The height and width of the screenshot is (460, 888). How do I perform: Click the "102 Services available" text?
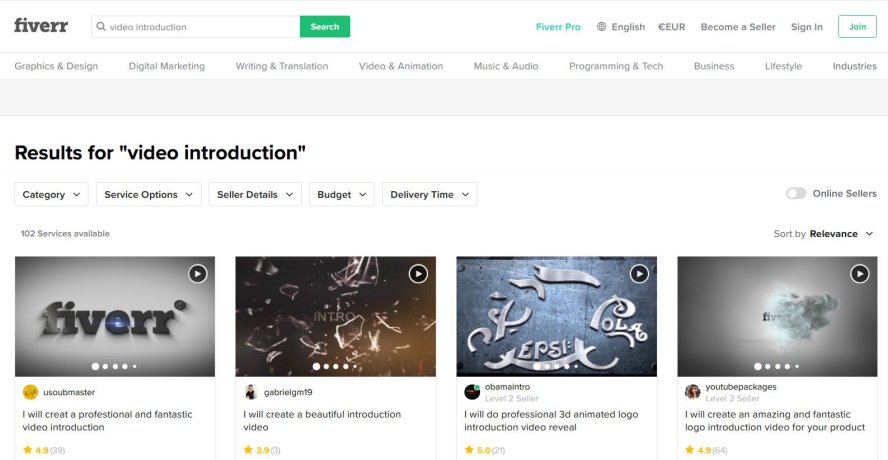tap(65, 233)
